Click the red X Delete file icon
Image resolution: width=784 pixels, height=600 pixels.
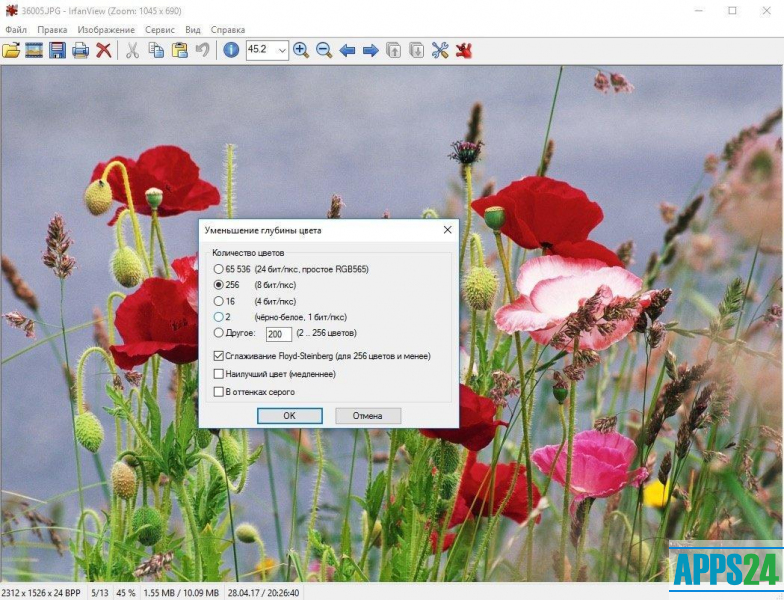point(103,50)
